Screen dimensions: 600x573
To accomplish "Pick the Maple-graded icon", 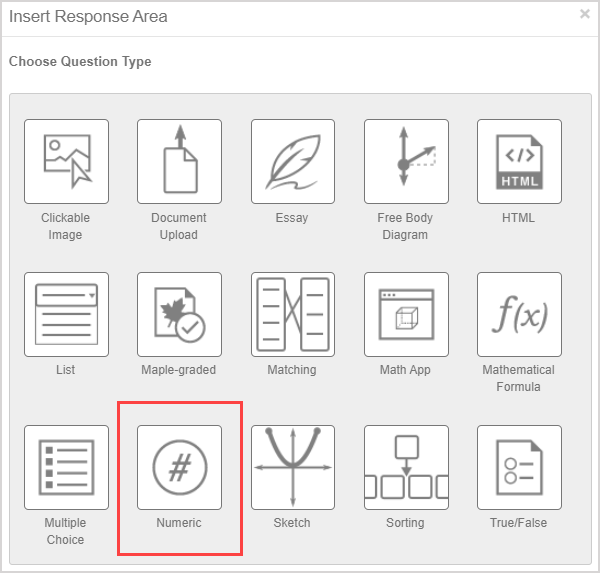I will pos(179,314).
